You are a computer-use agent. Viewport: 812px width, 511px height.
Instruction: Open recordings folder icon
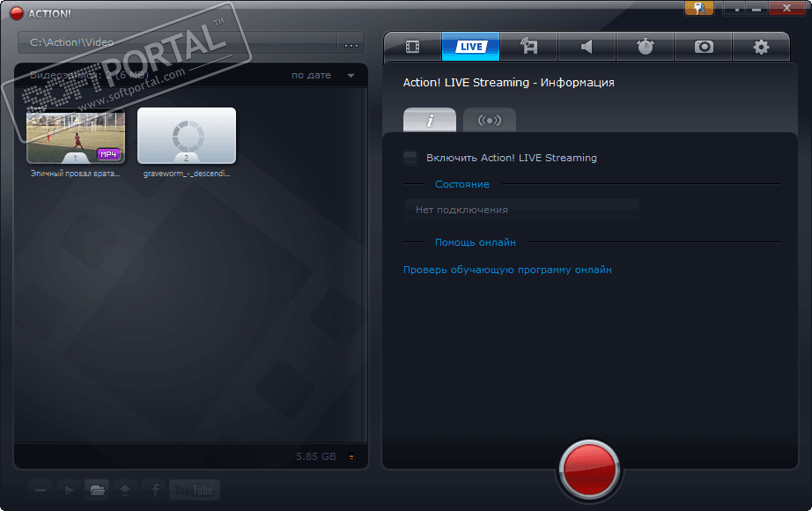pos(98,490)
